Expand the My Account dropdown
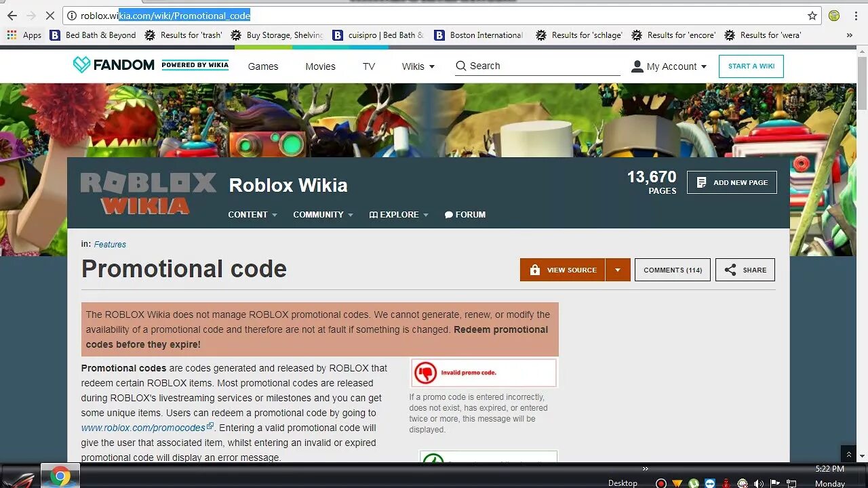868x488 pixels. (669, 66)
